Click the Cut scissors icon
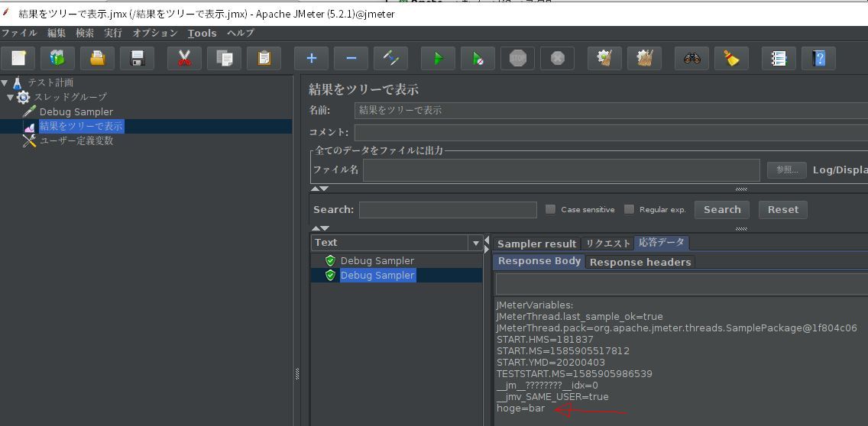Image resolution: width=868 pixels, height=426 pixels. coord(184,58)
